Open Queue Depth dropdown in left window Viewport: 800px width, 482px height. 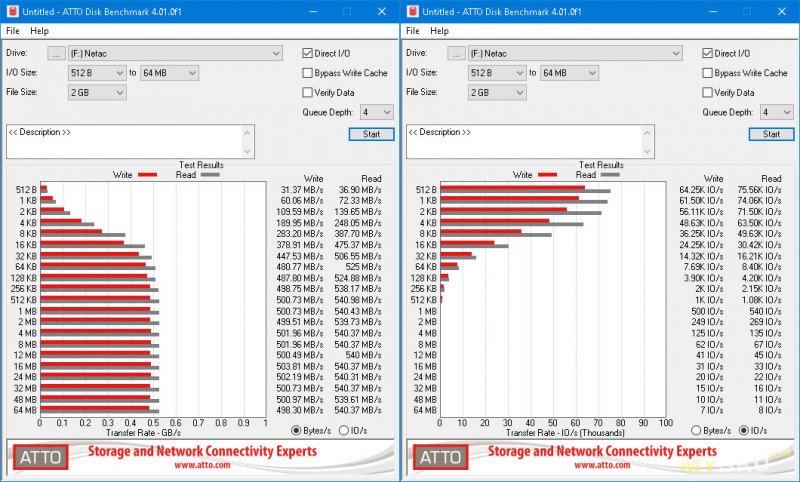pos(377,112)
